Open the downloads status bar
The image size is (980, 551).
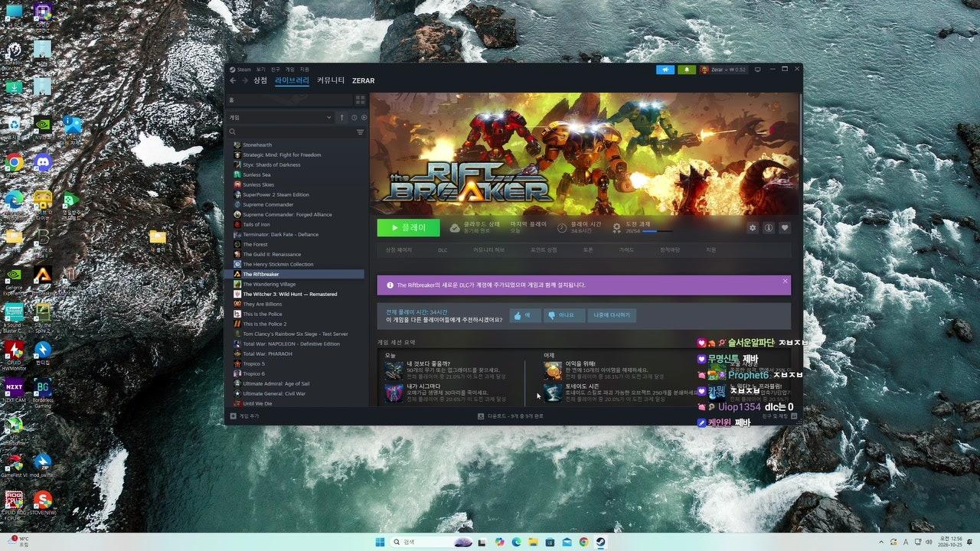(510, 416)
